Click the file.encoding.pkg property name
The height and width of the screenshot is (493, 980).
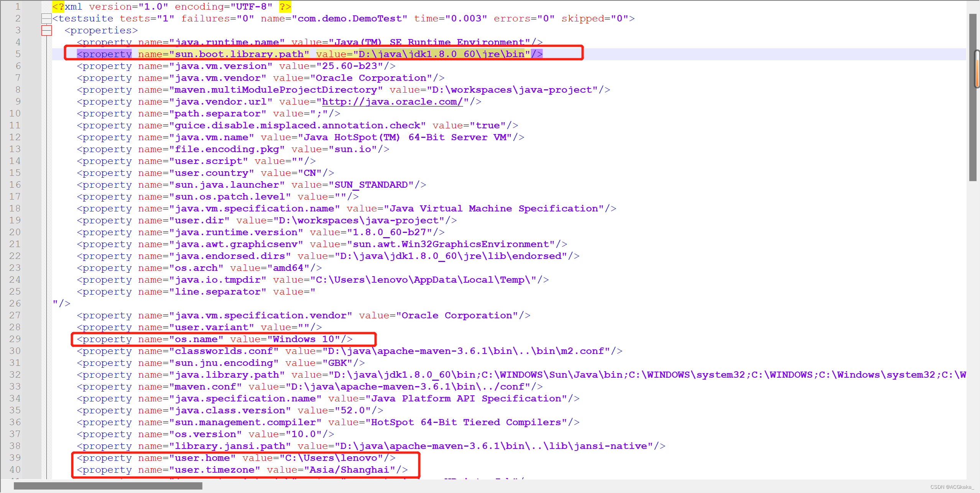coord(227,149)
